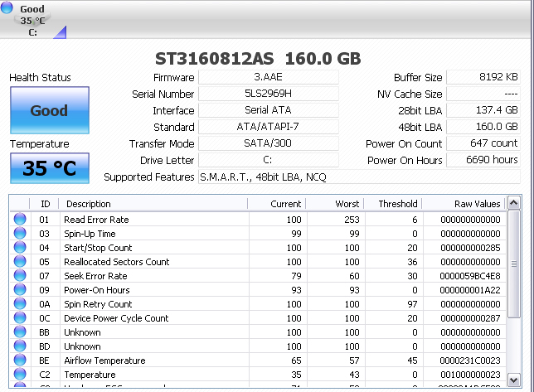Click status icon for Start/Stop Count row
Image resolution: width=534 pixels, height=392 pixels.
pyautogui.click(x=20, y=247)
